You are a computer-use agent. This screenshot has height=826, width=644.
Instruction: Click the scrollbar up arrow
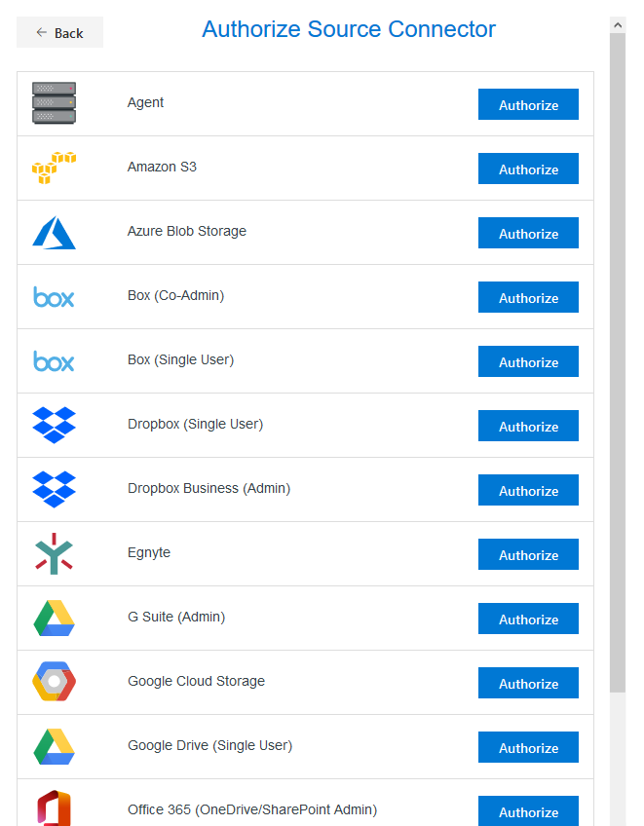click(618, 24)
